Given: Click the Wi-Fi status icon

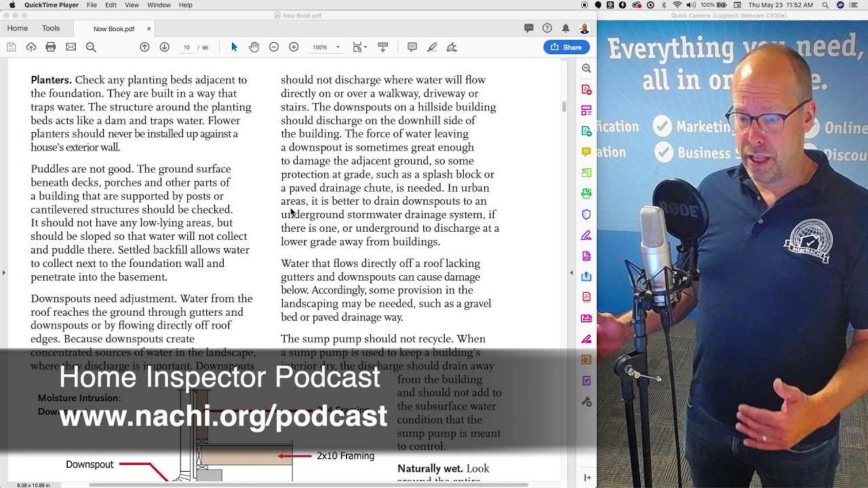Looking at the screenshot, I should (677, 5).
